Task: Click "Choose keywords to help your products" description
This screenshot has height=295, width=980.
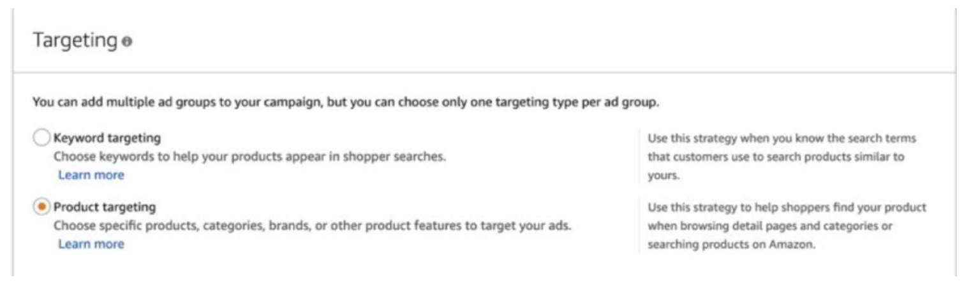Action: [x=249, y=156]
